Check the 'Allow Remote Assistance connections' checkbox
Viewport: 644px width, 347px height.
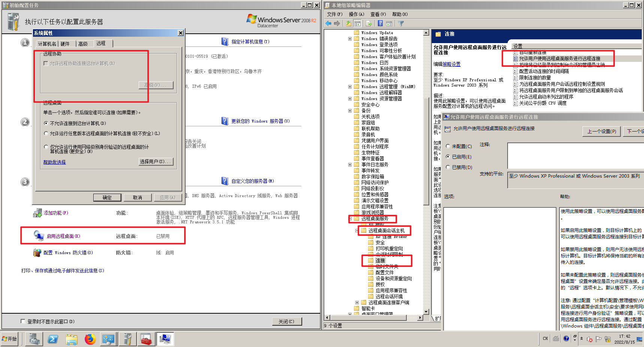coord(46,63)
